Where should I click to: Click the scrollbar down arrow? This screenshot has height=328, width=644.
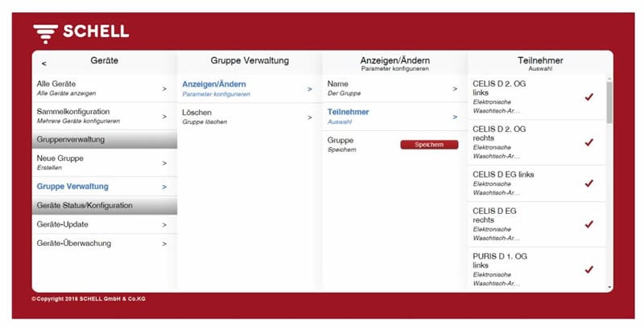[609, 288]
